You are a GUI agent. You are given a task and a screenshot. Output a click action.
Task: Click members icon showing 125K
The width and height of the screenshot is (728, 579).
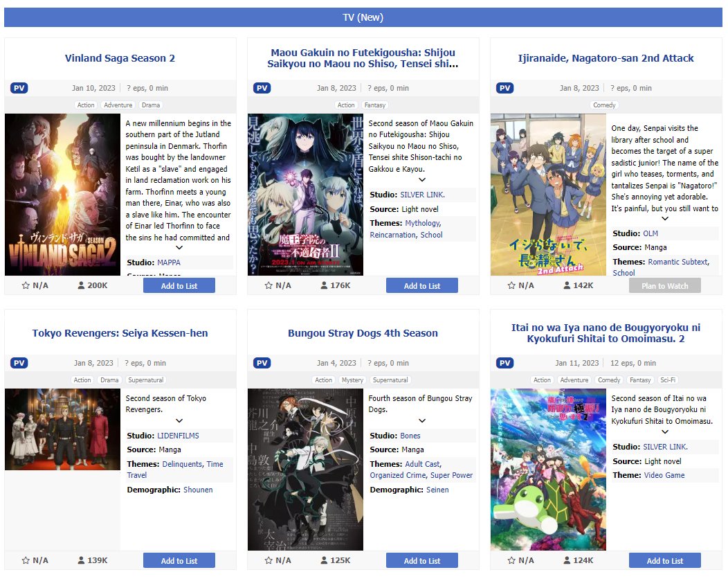coord(324,560)
